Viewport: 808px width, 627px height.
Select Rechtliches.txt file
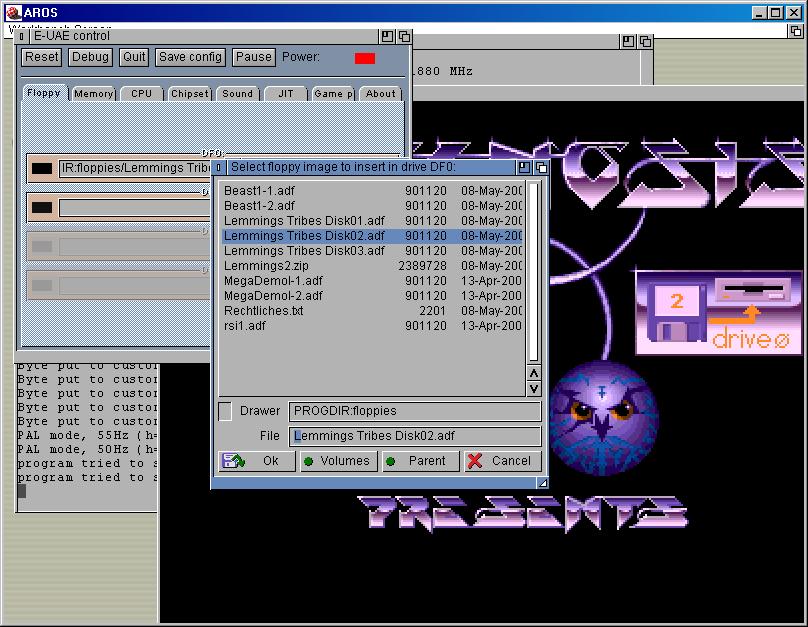(x=372, y=310)
